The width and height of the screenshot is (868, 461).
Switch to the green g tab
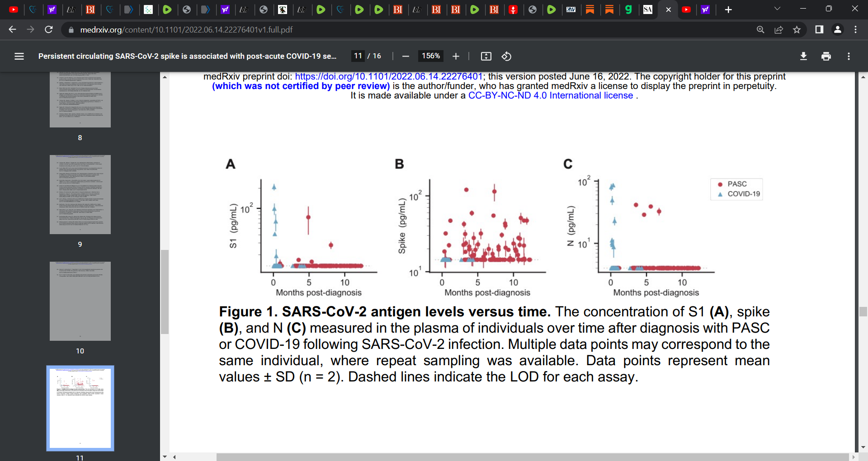click(628, 9)
